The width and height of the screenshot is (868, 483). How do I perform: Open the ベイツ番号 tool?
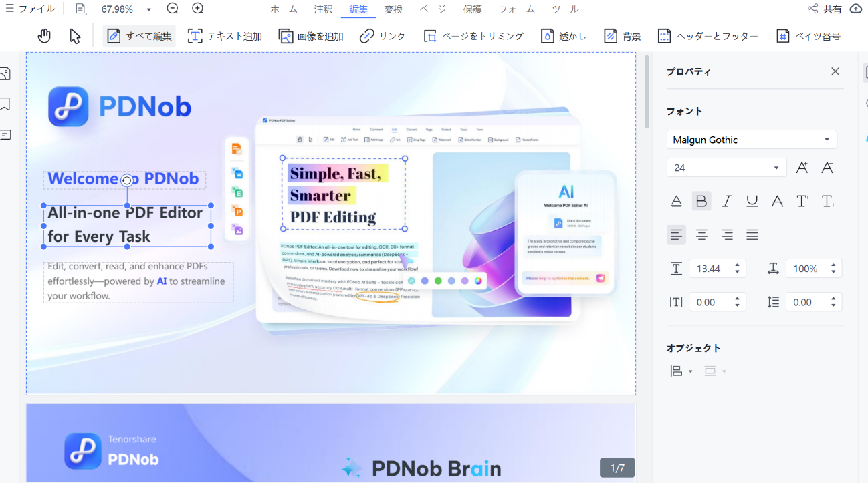808,35
